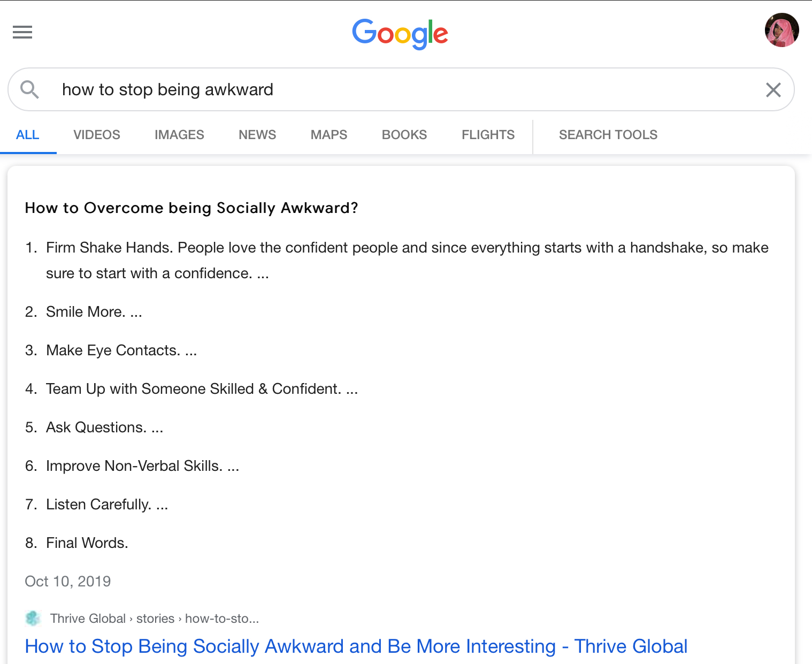
Task: Clear the search query with X
Action: click(773, 89)
